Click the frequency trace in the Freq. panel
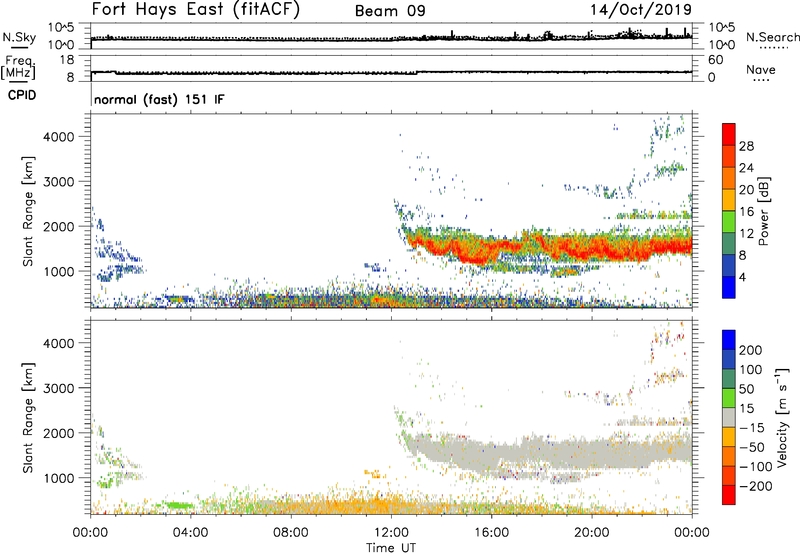This screenshot has height=554, width=800. (391, 72)
